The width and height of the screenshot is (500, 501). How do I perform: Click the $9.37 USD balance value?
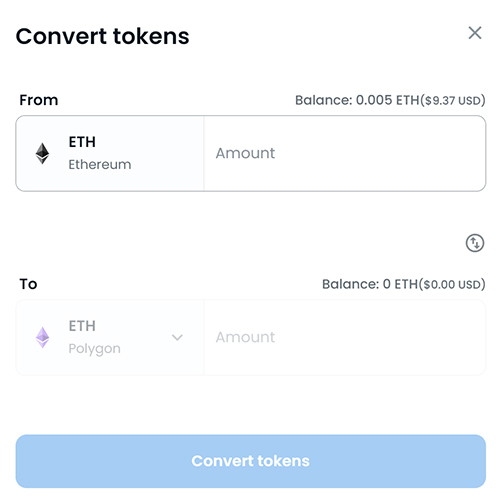click(x=453, y=100)
